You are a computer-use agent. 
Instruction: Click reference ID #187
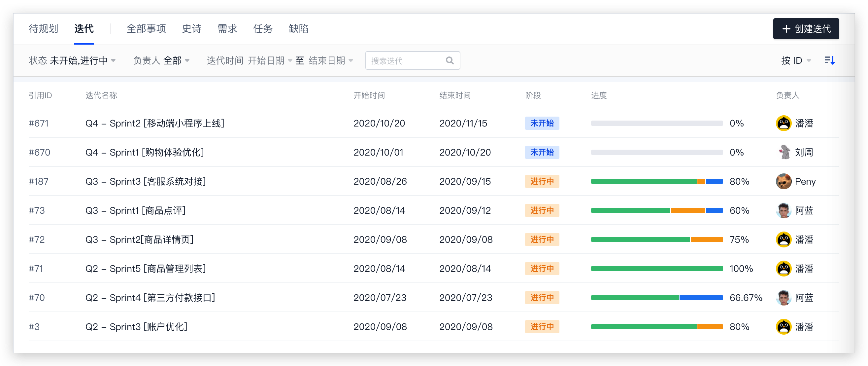click(x=39, y=181)
